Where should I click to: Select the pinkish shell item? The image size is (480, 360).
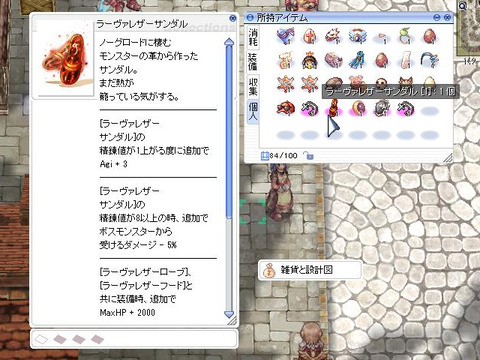pos(334,60)
